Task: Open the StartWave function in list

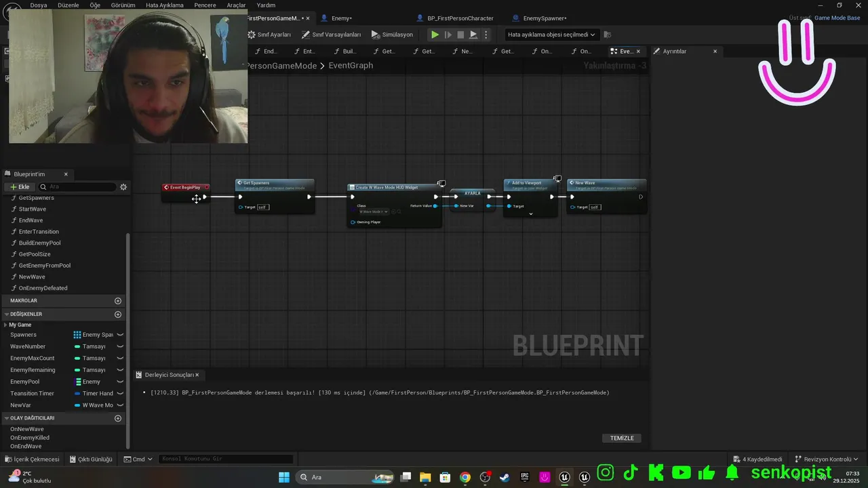Action: (x=33, y=209)
